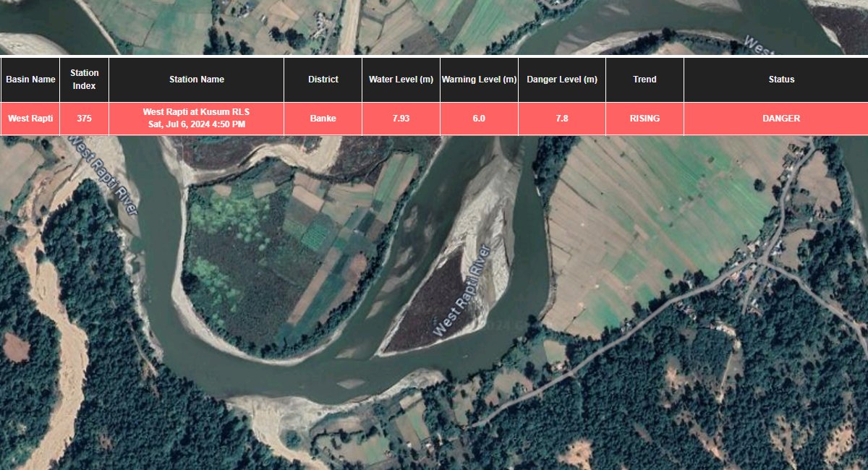The height and width of the screenshot is (470, 868).
Task: Select the Banke district cell
Action: click(323, 119)
